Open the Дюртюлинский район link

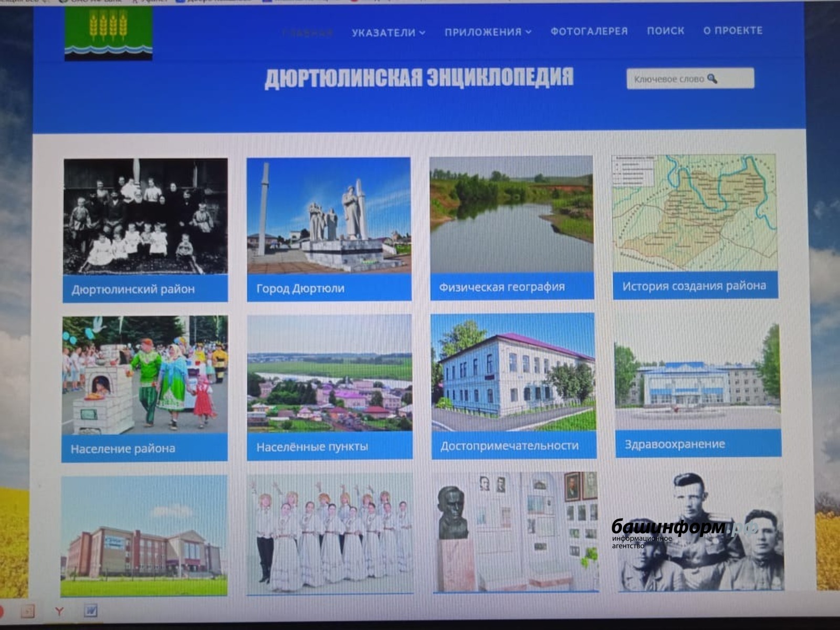(133, 289)
